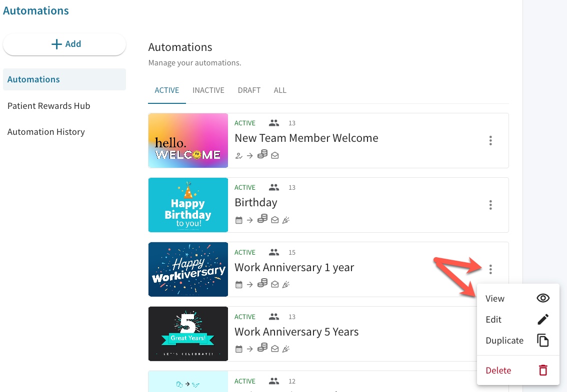
Task: Click the people icon on New Team Member Welcome
Action: (x=273, y=123)
